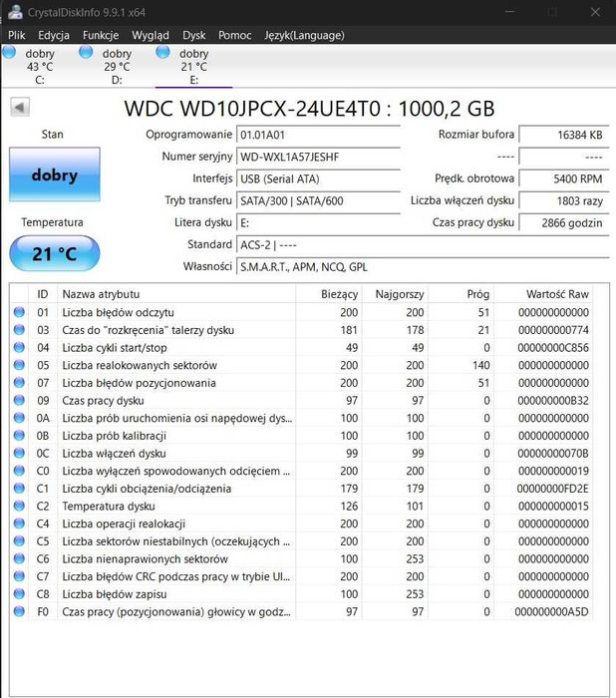This screenshot has height=698, width=616.
Task: Close the CrystalDiskInfo window
Action: [x=595, y=12]
